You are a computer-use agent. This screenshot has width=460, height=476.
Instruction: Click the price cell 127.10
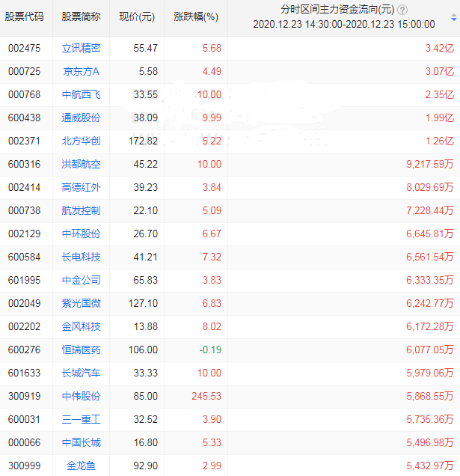click(x=143, y=304)
